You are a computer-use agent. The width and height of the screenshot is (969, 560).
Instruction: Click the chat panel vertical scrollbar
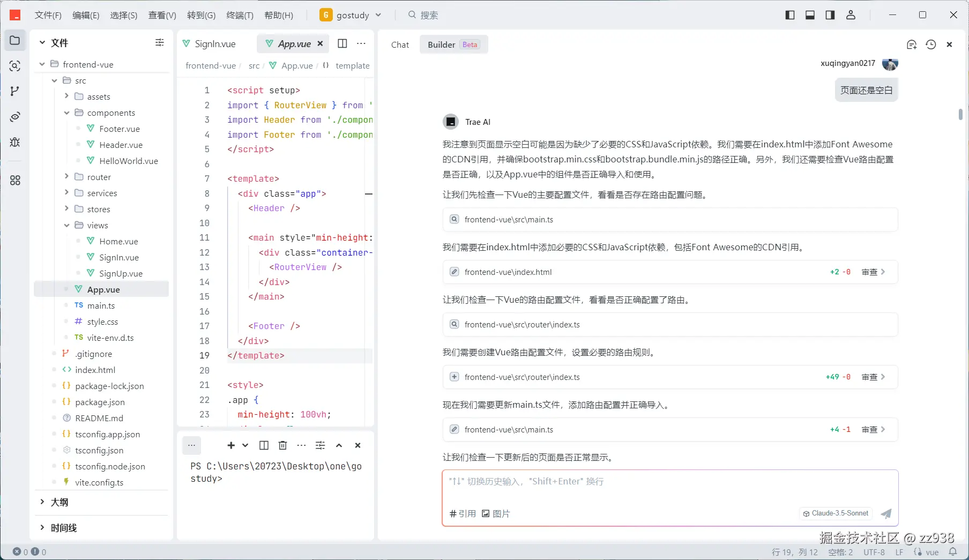[x=960, y=114]
